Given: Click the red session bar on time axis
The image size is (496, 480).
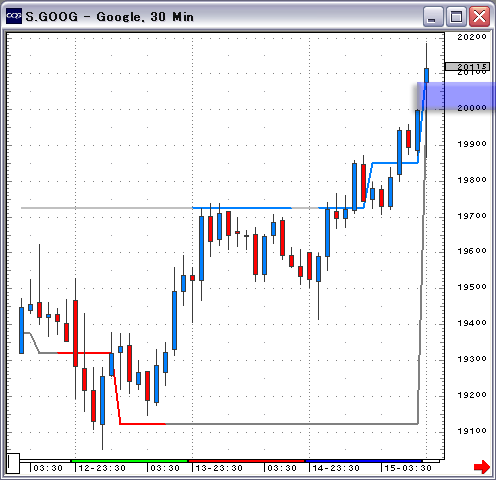Looking at the screenshot, I should 247,461.
